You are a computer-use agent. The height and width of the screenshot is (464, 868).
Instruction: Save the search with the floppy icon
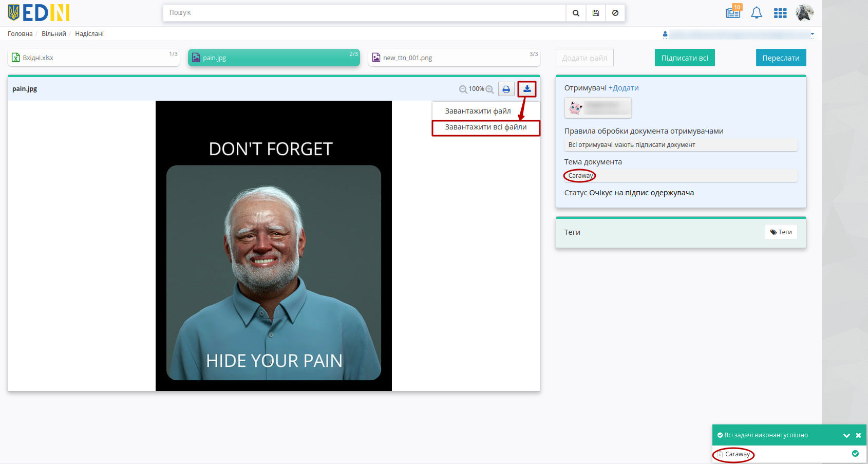596,13
